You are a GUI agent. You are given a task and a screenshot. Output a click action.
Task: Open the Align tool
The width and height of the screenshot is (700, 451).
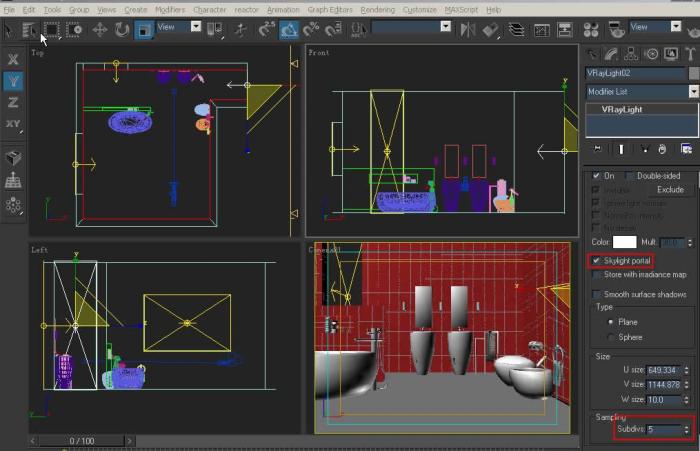coord(490,30)
